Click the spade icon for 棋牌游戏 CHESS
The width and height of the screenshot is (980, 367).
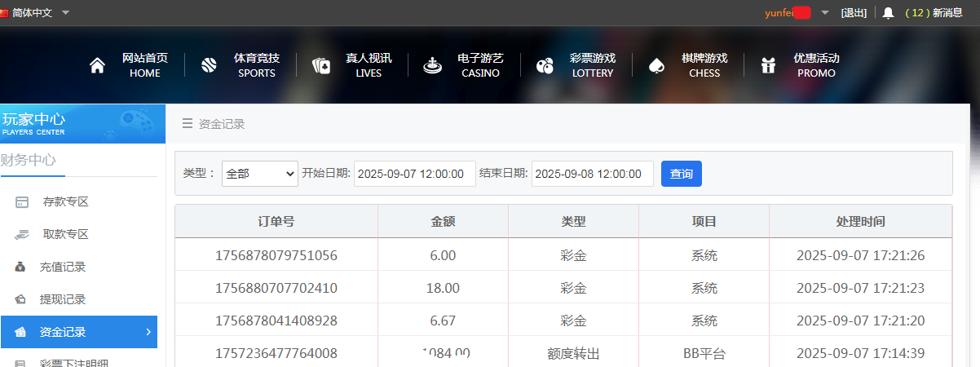[656, 66]
